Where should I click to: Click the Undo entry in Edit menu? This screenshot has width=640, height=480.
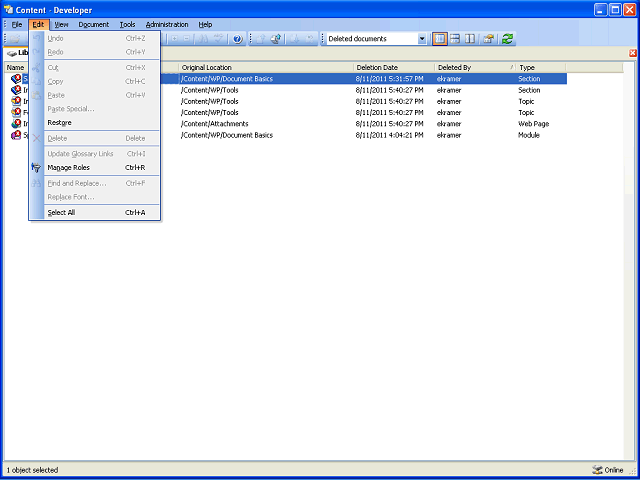pyautogui.click(x=95, y=38)
